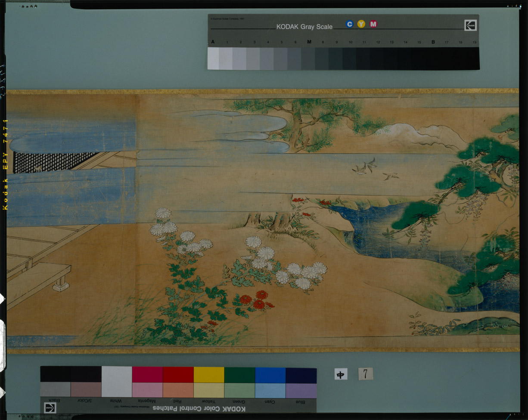Click the upside-down 'KODAK Color Control Patches' title
The image size is (528, 420).
[x=200, y=408]
